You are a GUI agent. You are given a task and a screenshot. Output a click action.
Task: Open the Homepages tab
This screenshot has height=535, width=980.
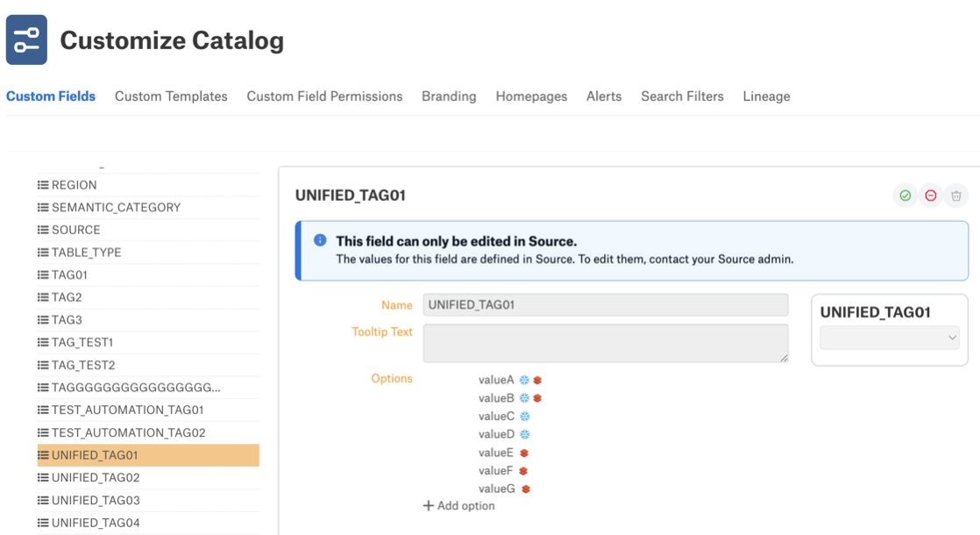pyautogui.click(x=531, y=96)
